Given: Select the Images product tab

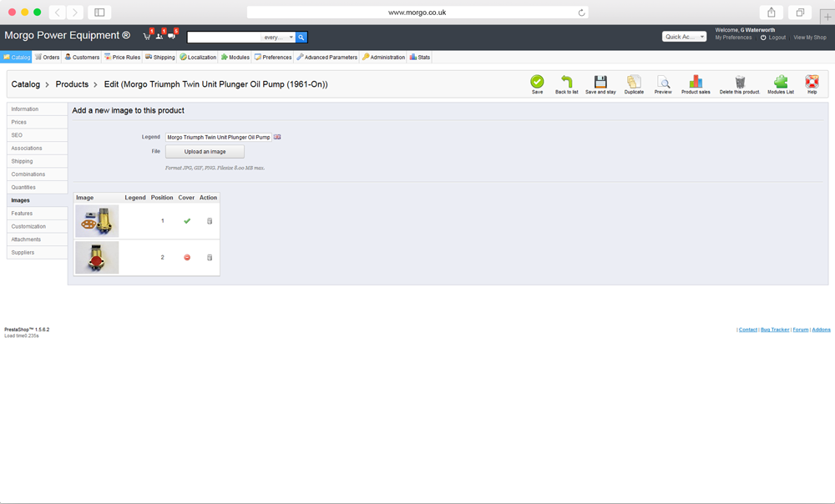Looking at the screenshot, I should coord(38,200).
